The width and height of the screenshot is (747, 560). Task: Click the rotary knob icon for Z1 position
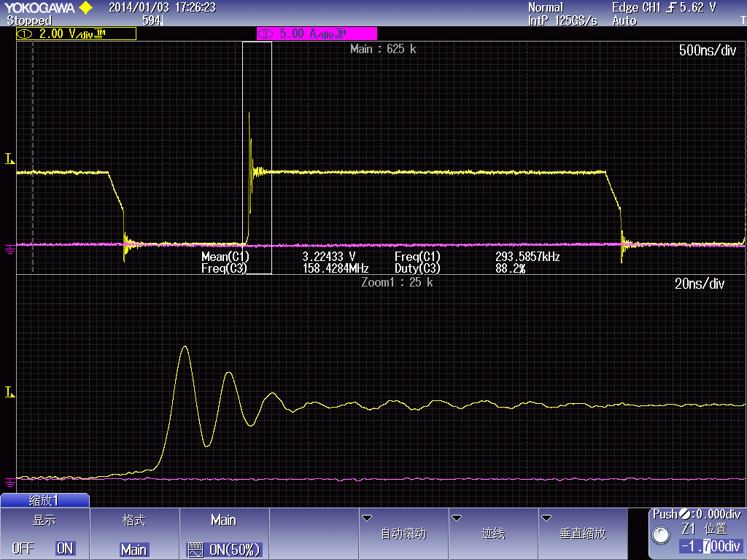coord(661,534)
